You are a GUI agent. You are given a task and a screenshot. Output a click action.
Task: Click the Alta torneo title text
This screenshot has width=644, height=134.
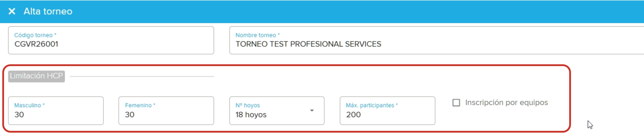[48, 11]
